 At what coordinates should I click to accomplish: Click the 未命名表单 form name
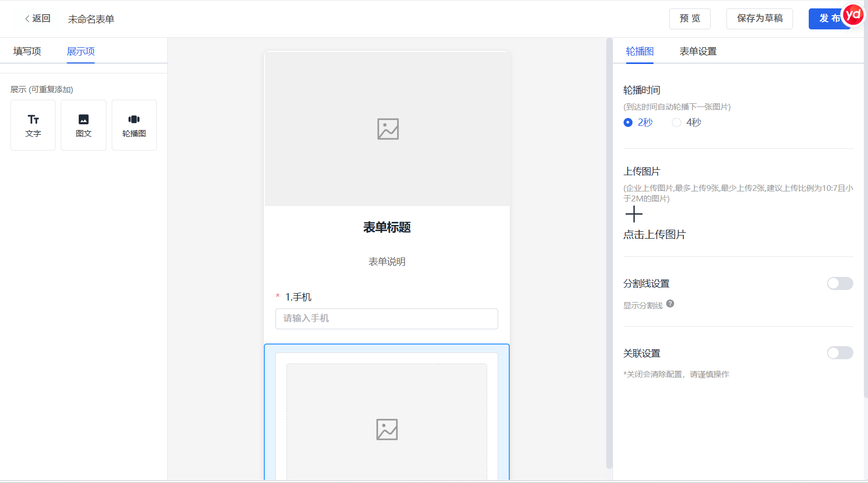pyautogui.click(x=91, y=19)
